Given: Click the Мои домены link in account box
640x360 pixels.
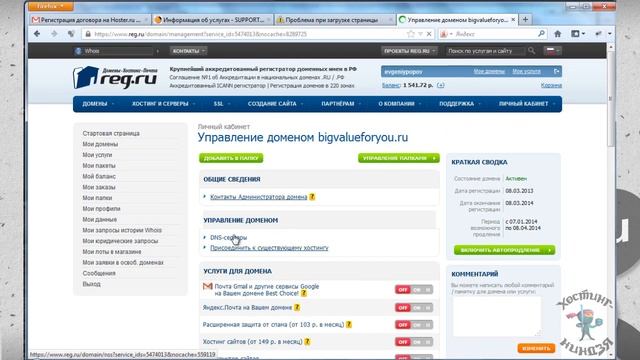Looking at the screenshot, I should pyautogui.click(x=489, y=71).
